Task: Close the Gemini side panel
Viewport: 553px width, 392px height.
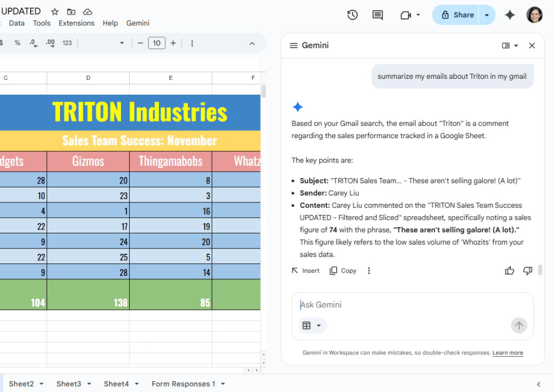Action: 532,45
